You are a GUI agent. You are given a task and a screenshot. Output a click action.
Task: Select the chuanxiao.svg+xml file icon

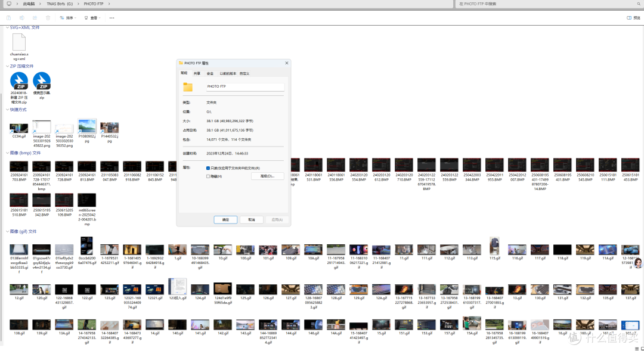click(19, 42)
